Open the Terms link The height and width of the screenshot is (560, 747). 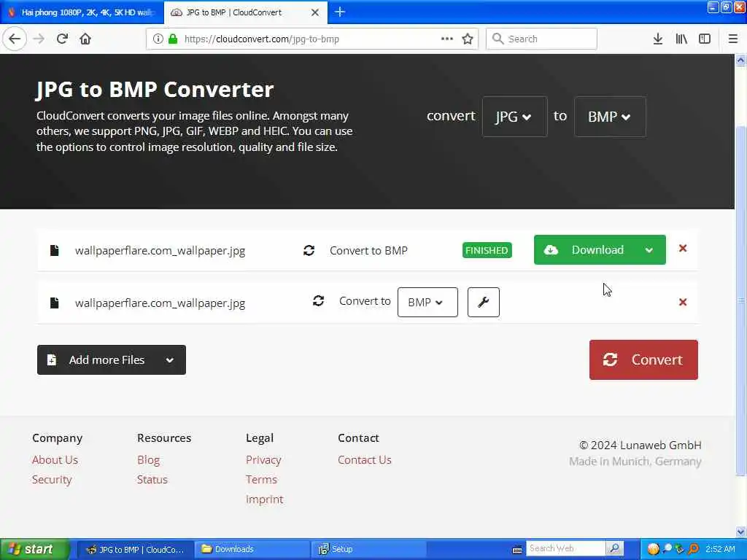(261, 479)
